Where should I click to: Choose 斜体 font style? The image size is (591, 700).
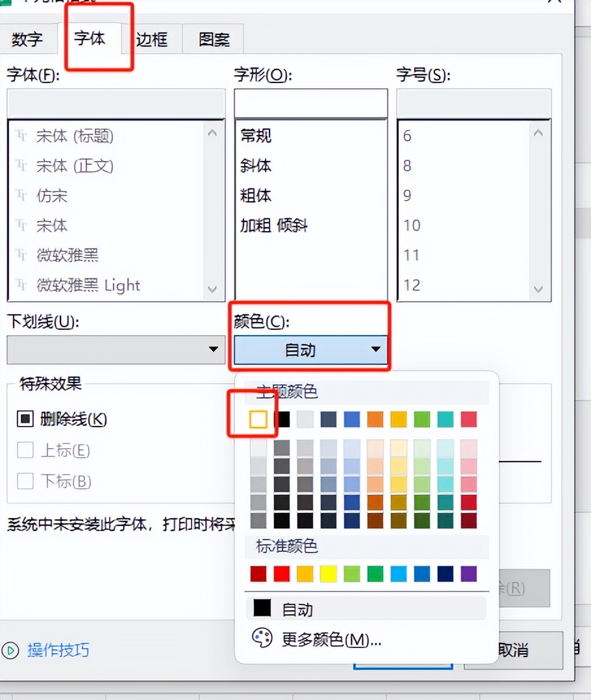click(x=256, y=166)
